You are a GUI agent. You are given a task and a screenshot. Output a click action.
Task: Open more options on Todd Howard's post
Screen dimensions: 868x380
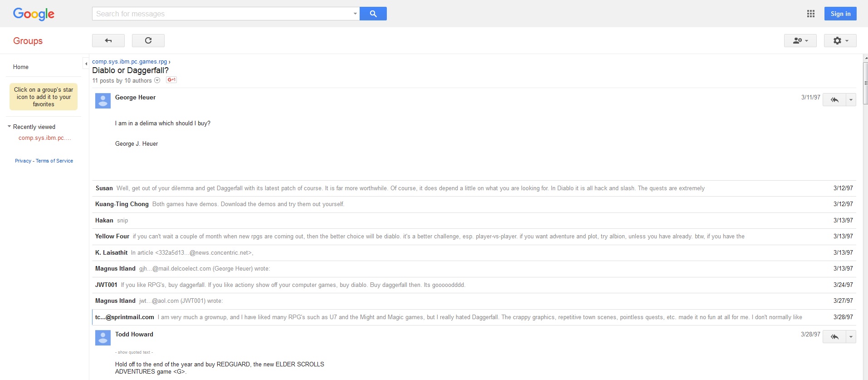pos(851,336)
